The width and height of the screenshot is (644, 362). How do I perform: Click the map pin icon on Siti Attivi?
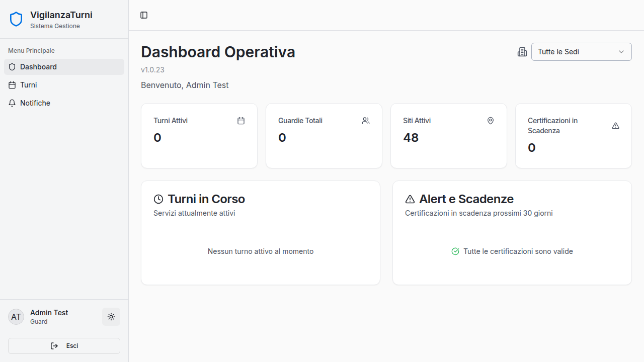[491, 121]
